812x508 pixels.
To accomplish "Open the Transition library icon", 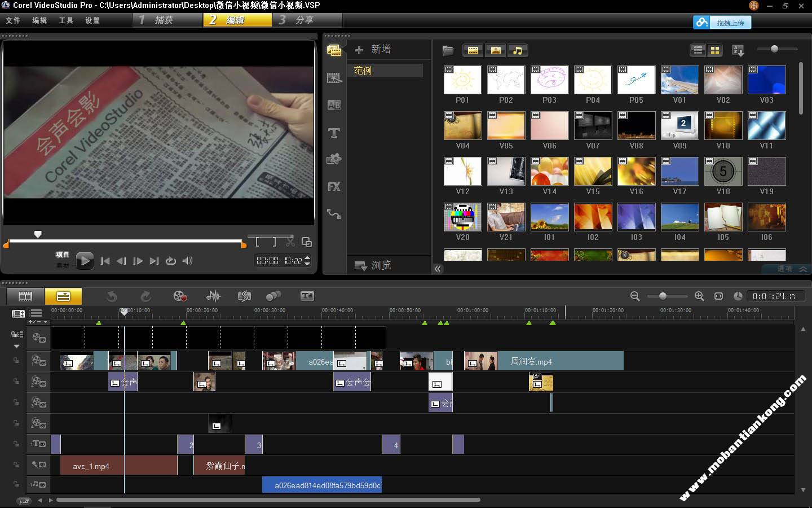I will (x=334, y=78).
